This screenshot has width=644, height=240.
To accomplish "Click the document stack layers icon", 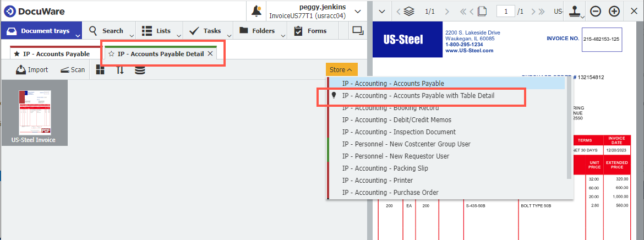I will click(x=409, y=12).
